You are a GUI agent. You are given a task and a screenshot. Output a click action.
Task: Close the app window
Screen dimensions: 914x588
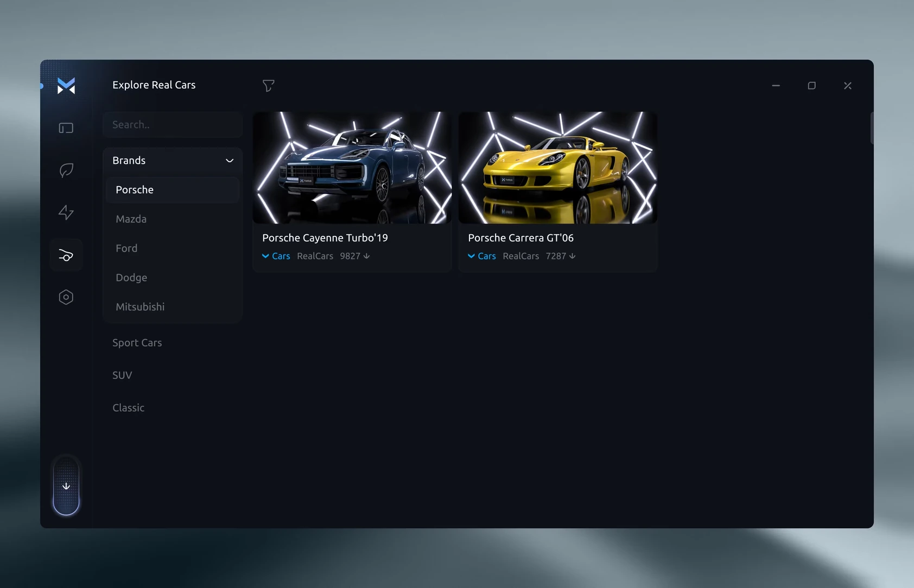point(848,86)
